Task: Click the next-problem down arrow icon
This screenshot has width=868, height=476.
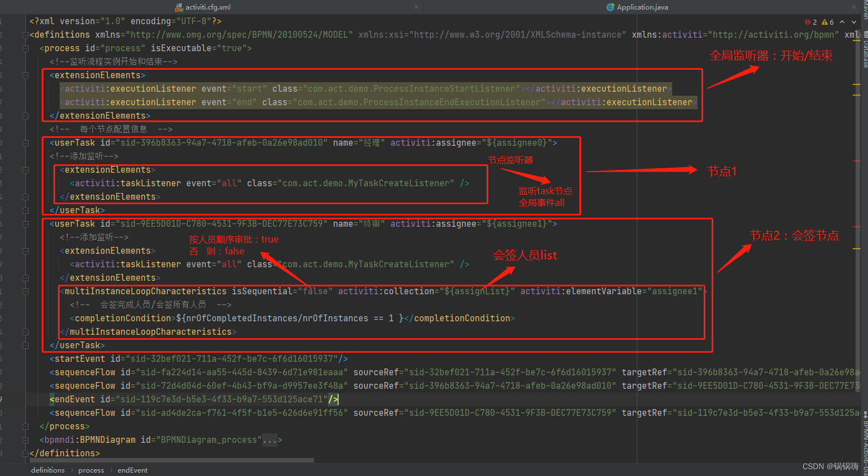Action: [854, 21]
